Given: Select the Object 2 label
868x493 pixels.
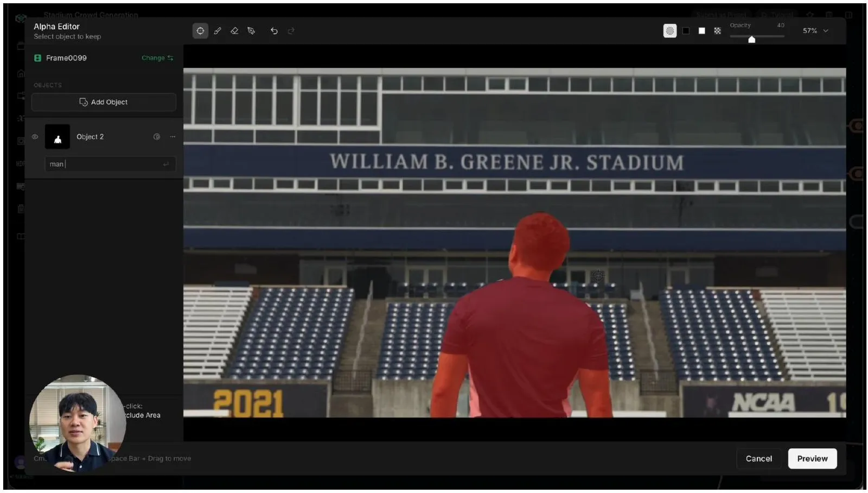Looking at the screenshot, I should coord(90,137).
